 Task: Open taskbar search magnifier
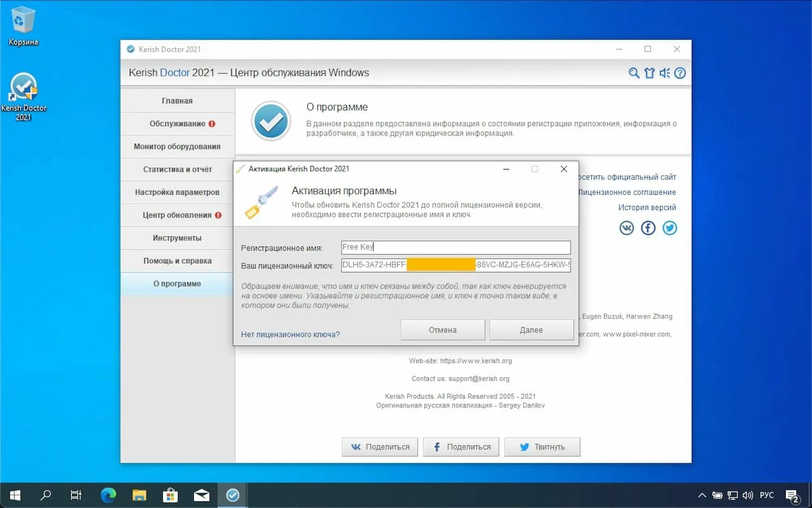pos(46,495)
